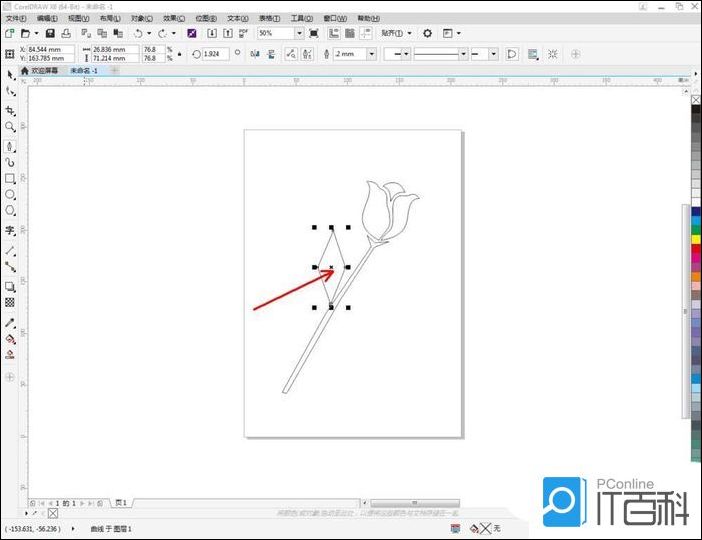This screenshot has height=540, width=702.
Task: Click the rotation angle field 1.924
Action: (215, 54)
